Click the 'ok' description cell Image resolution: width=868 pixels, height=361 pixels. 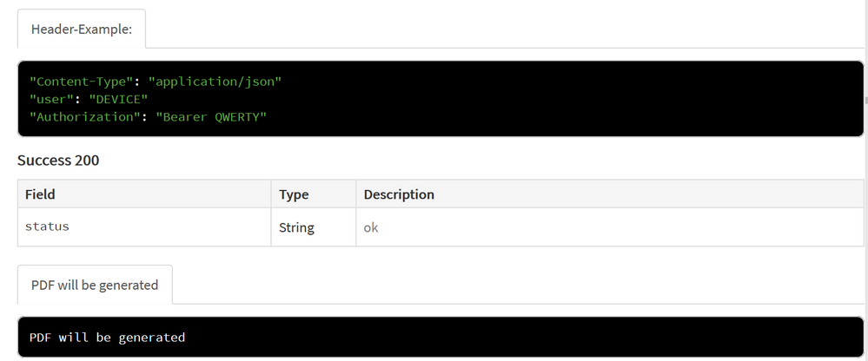371,227
